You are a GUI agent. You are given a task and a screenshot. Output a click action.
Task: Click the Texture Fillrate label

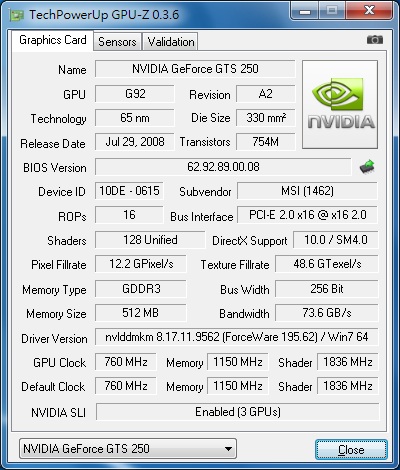pos(235,265)
